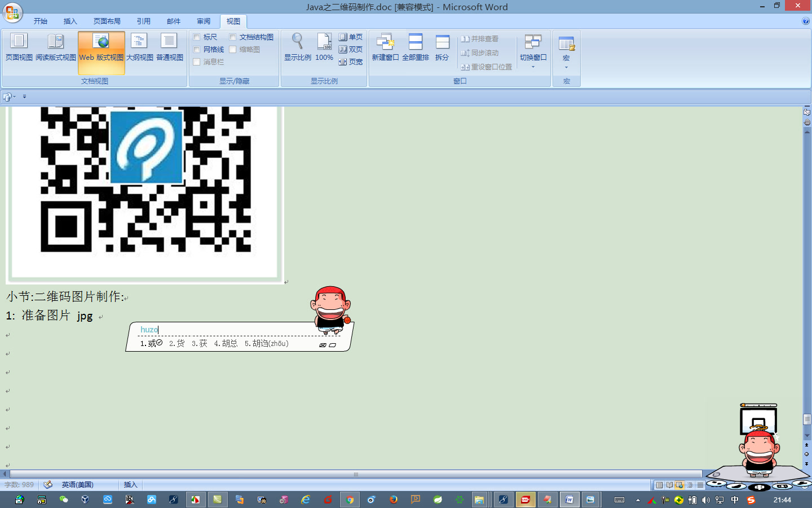Open 显示比例 zoom dialog
This screenshot has width=812, height=508.
[297, 47]
